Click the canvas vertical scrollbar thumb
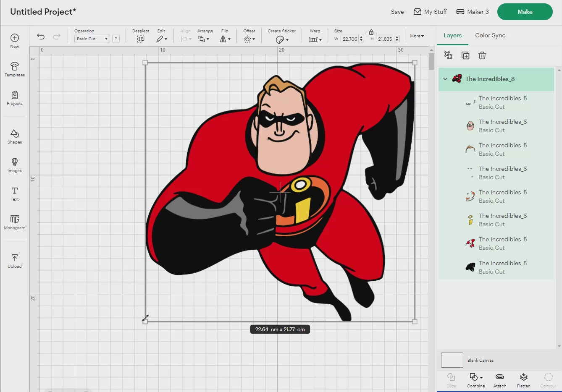562x392 pixels. pyautogui.click(x=431, y=61)
